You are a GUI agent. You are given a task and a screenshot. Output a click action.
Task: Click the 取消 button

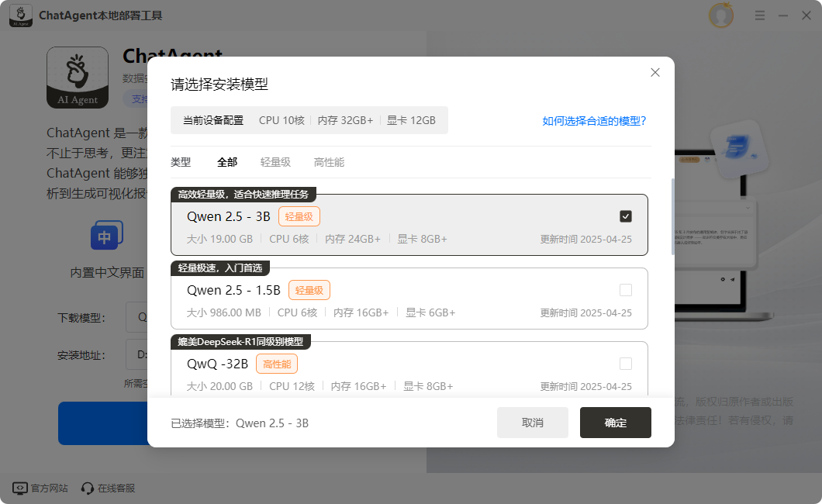coord(533,423)
